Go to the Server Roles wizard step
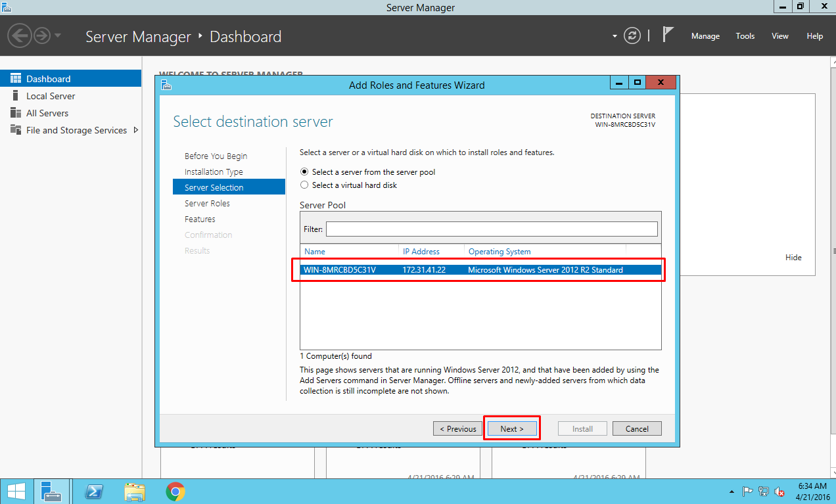 click(207, 203)
